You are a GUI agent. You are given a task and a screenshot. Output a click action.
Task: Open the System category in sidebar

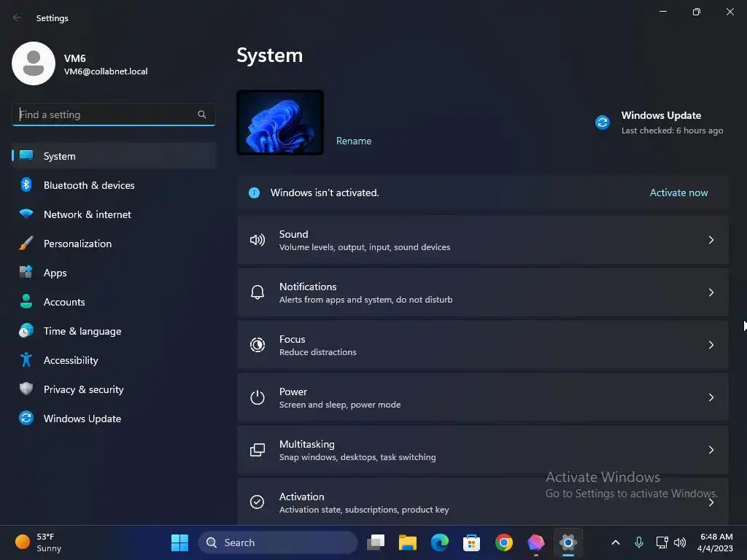(x=113, y=156)
